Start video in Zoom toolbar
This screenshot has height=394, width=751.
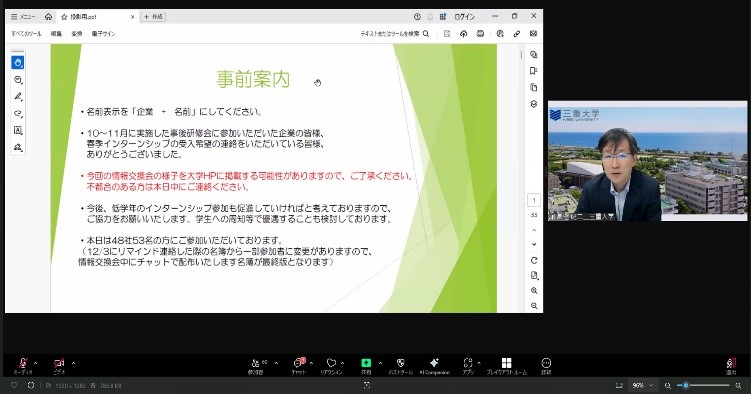[59, 365]
